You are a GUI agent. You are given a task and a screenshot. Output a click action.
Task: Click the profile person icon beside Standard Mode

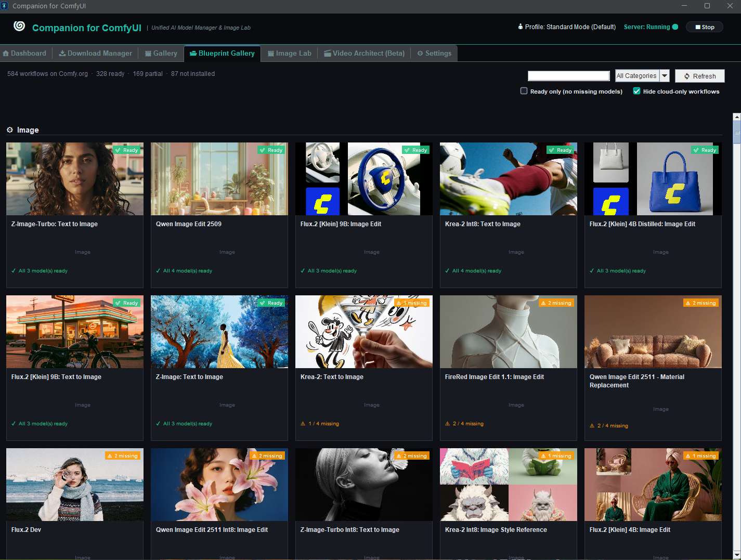[x=520, y=27]
